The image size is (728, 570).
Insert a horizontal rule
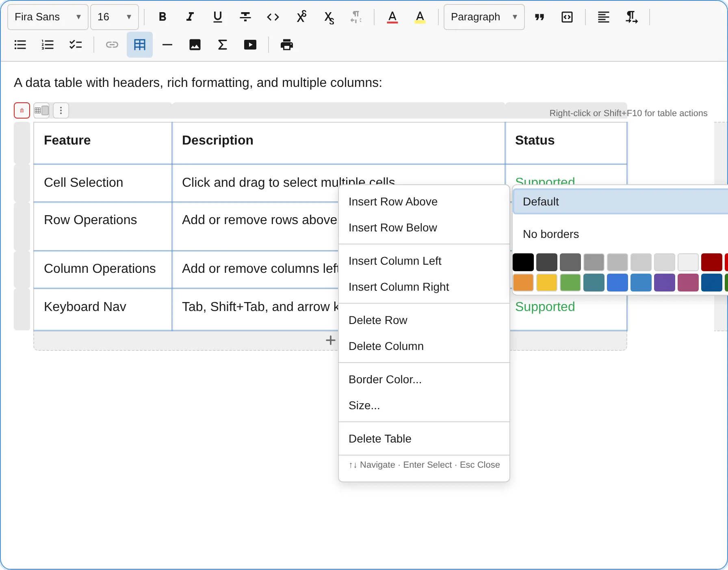[x=167, y=45]
